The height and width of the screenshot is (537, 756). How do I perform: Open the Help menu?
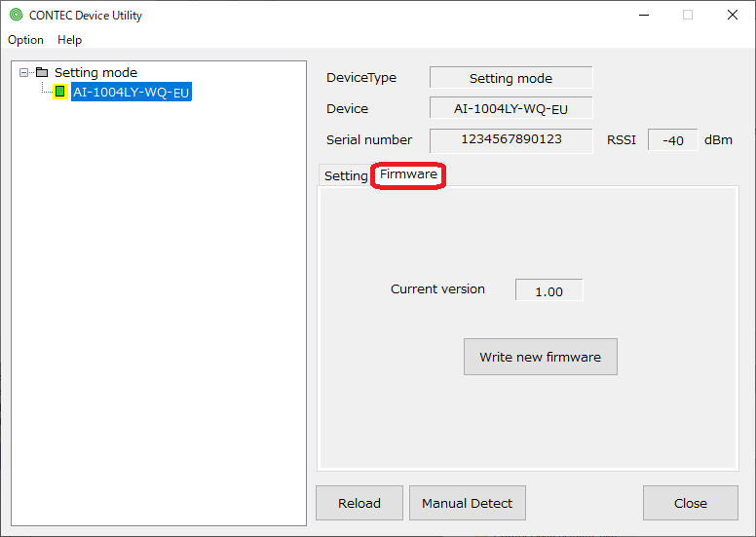pos(69,40)
